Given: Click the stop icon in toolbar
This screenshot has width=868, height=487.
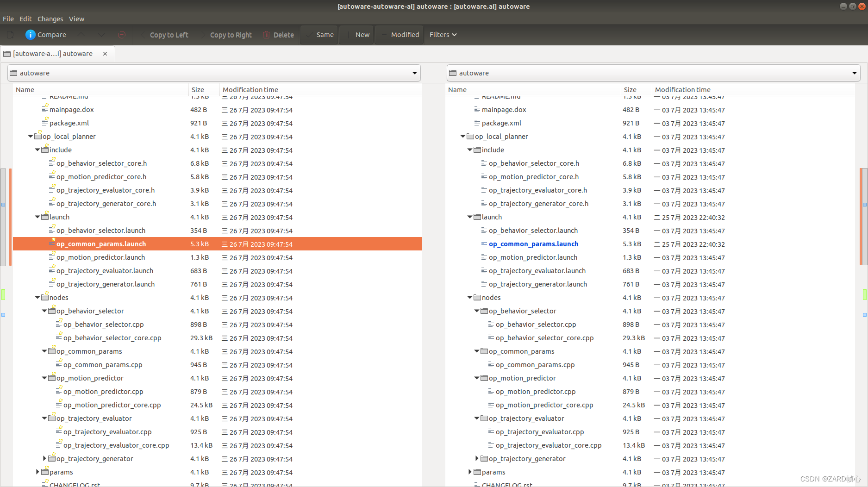Looking at the screenshot, I should 122,35.
